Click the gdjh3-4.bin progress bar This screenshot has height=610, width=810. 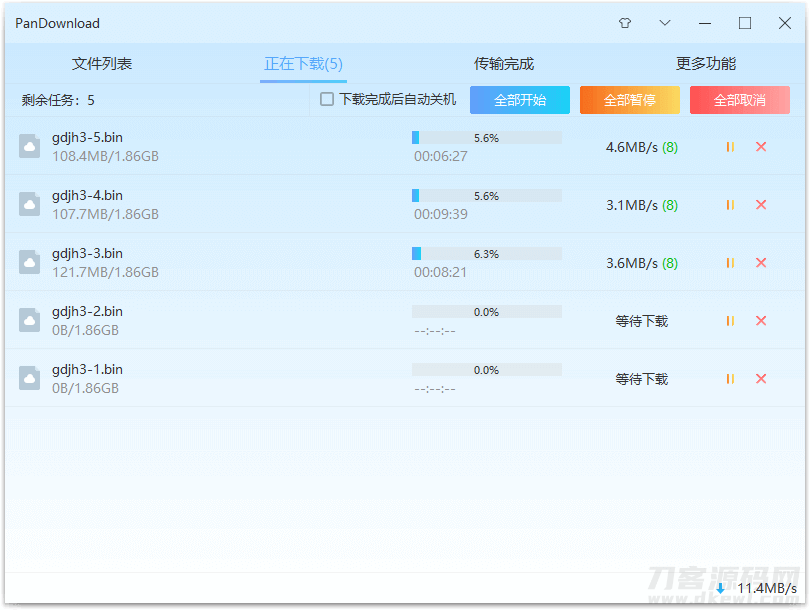(x=487, y=195)
